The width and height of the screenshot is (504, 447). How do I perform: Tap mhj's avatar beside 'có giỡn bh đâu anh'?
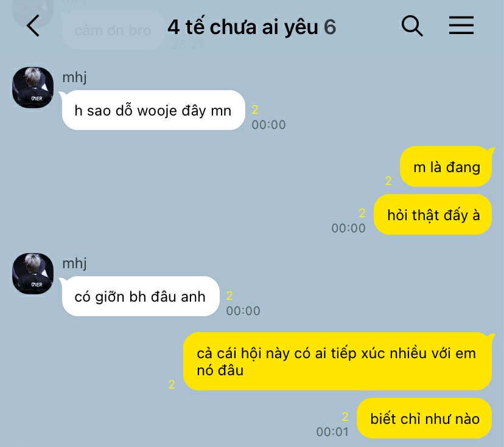(33, 274)
